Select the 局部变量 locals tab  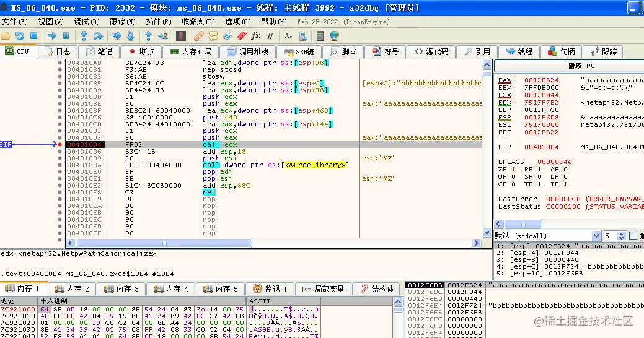coord(323,288)
